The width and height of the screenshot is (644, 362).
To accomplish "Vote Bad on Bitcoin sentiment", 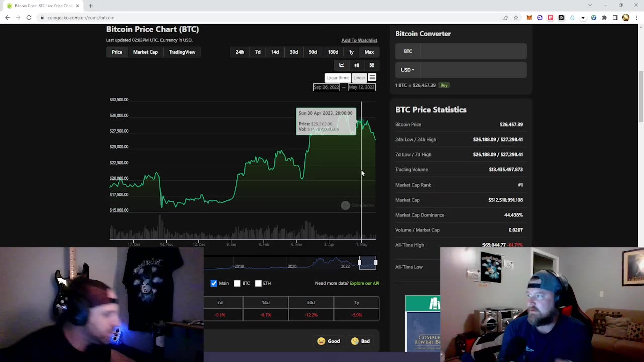I will [361, 341].
